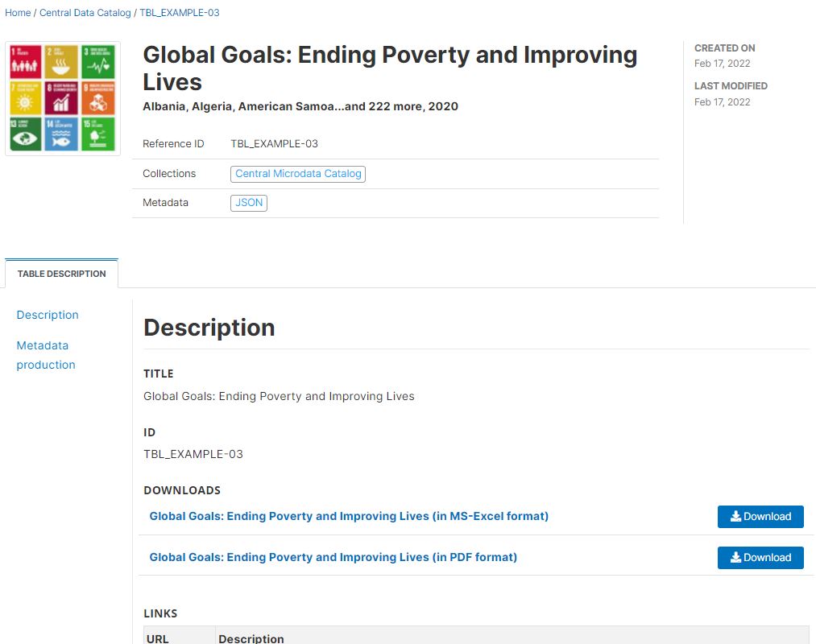816x644 pixels.
Task: Select Metadata production in the sidebar
Action: click(46, 355)
